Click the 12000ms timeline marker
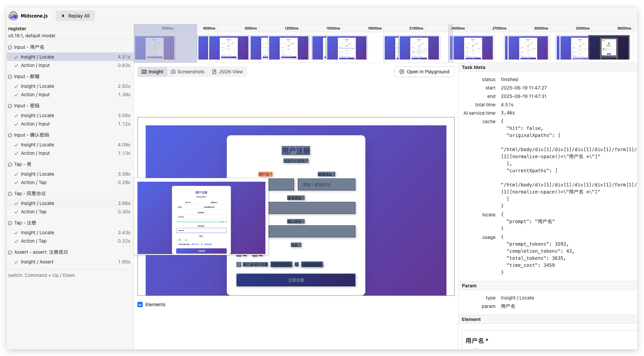 point(291,28)
